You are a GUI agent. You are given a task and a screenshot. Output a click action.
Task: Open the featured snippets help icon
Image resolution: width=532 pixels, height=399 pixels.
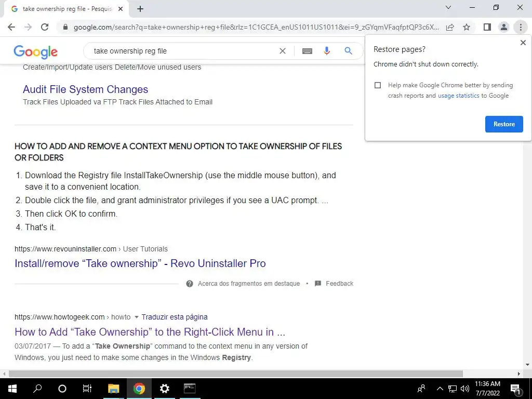(190, 284)
